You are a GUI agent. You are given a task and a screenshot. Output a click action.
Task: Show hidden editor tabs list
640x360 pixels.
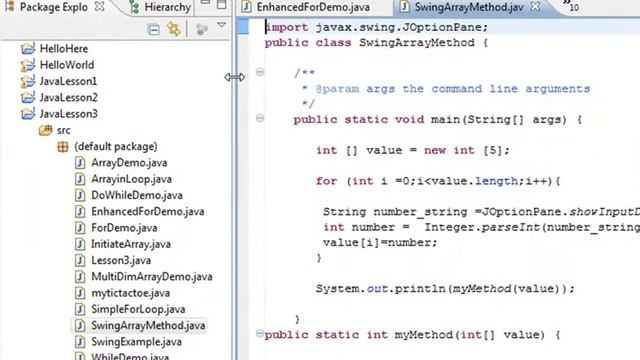[571, 5]
